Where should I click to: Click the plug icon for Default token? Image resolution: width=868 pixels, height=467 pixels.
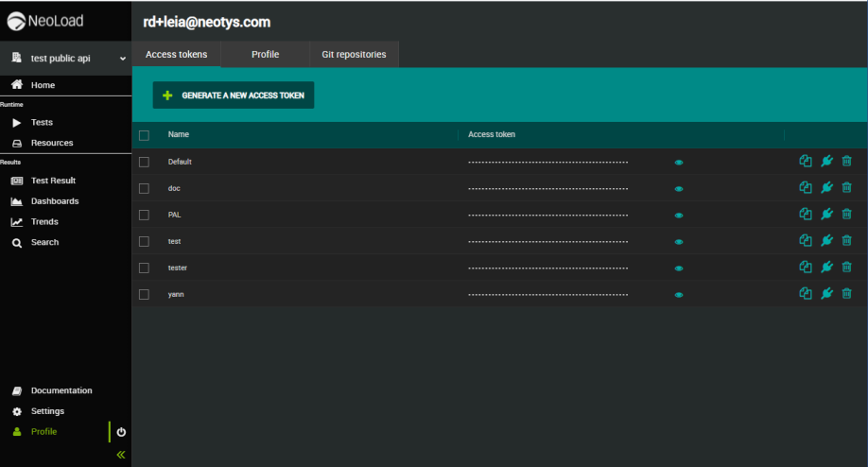(x=826, y=161)
